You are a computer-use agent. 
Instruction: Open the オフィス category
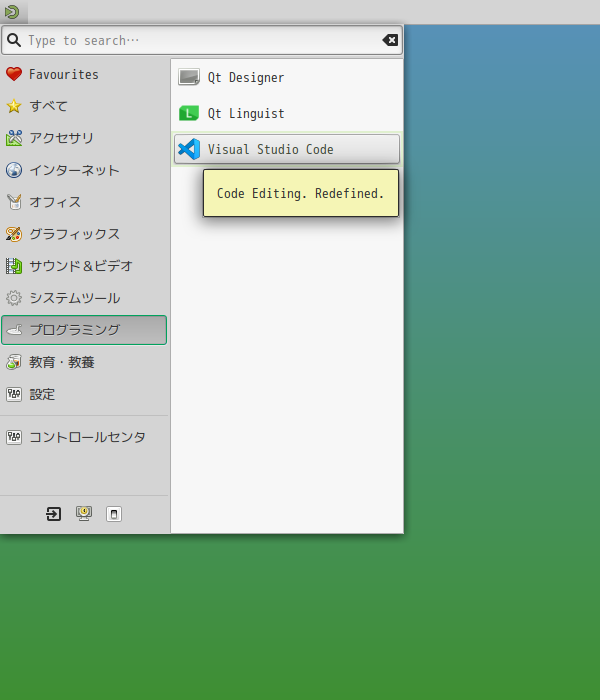(84, 202)
